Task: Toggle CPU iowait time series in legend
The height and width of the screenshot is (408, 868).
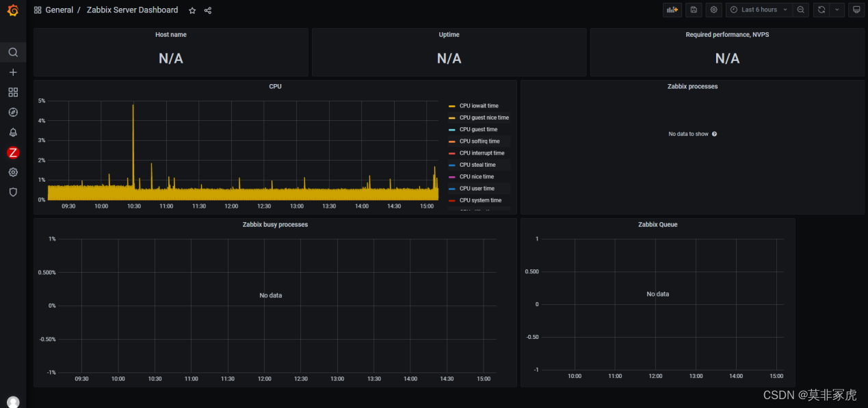Action: pos(479,106)
